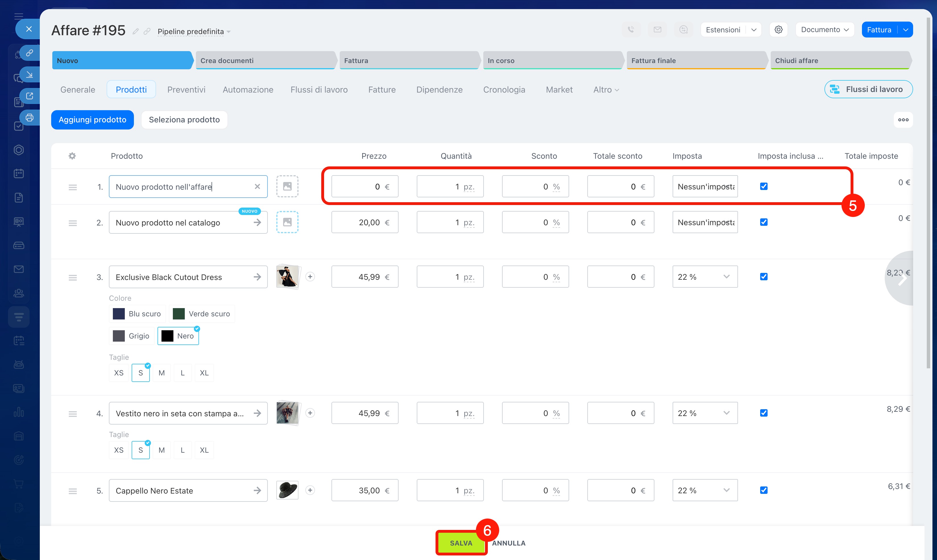Click the settings gear icon near Estensioni

click(x=778, y=30)
